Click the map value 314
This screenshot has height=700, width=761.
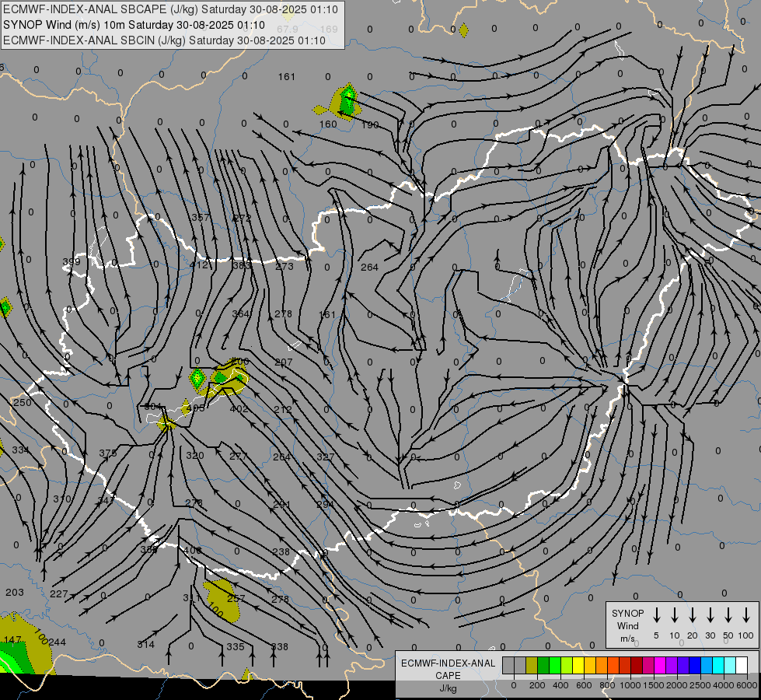pos(145,645)
